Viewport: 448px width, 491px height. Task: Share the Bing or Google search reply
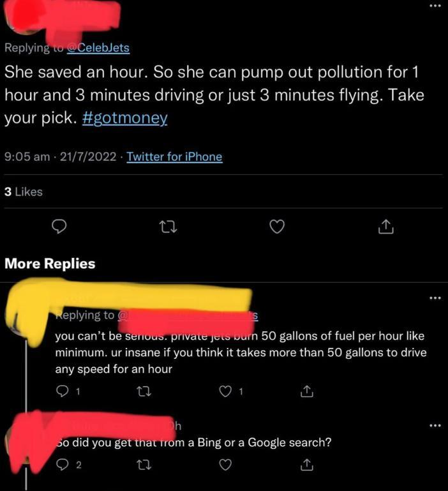[x=306, y=465]
